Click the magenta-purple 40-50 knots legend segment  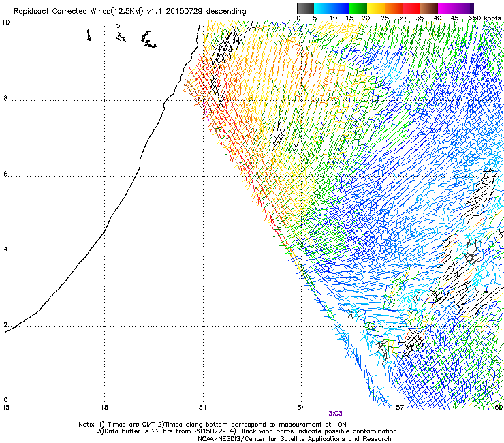456,8
